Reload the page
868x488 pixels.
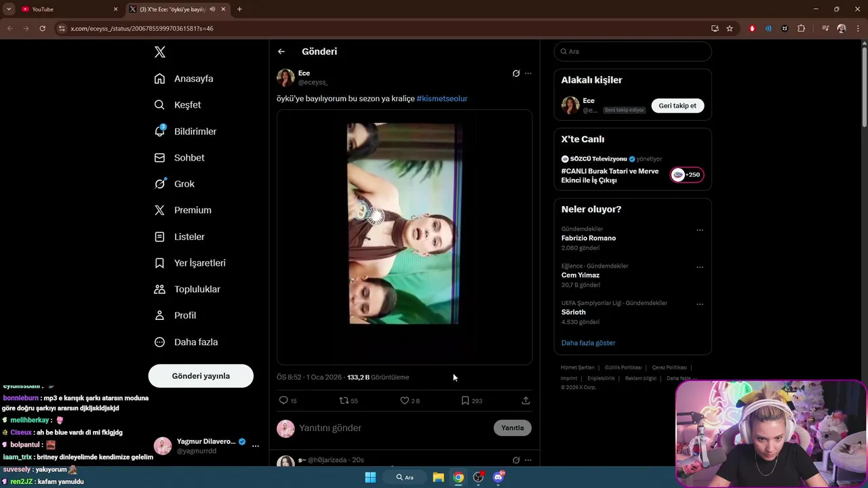click(x=42, y=28)
